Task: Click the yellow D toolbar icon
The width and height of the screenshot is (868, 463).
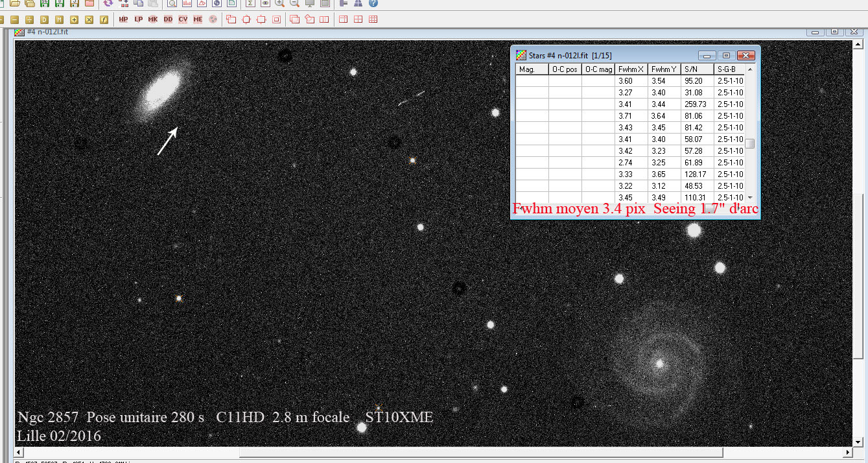Action: 44,19
